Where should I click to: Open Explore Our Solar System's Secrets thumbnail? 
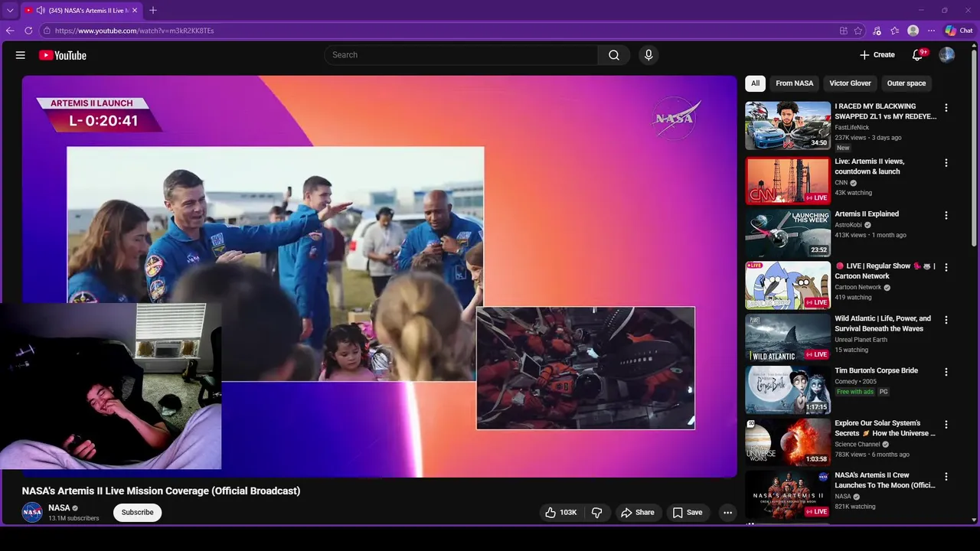pos(788,442)
